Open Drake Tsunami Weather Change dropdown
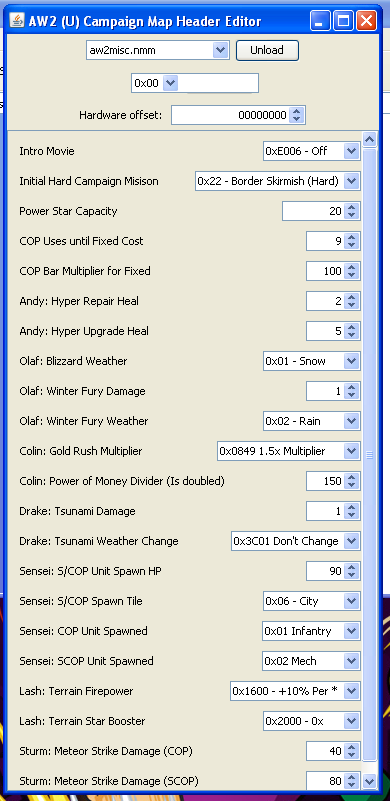390x801 pixels. 351,541
